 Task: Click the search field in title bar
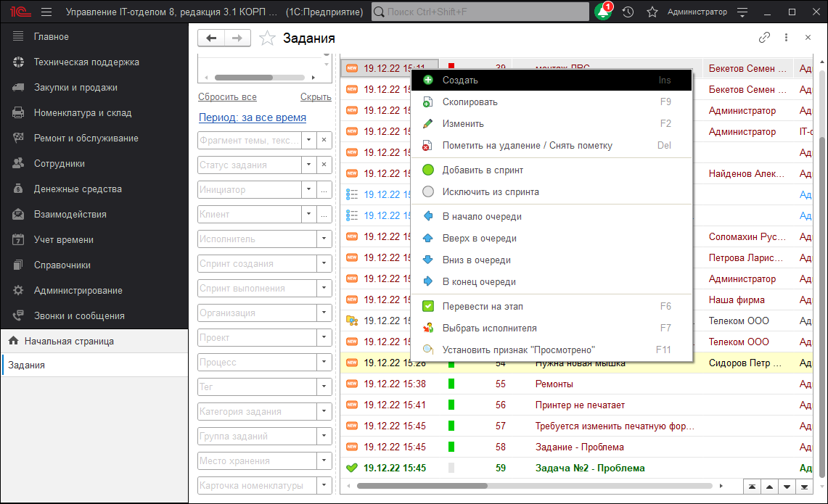coord(480,12)
